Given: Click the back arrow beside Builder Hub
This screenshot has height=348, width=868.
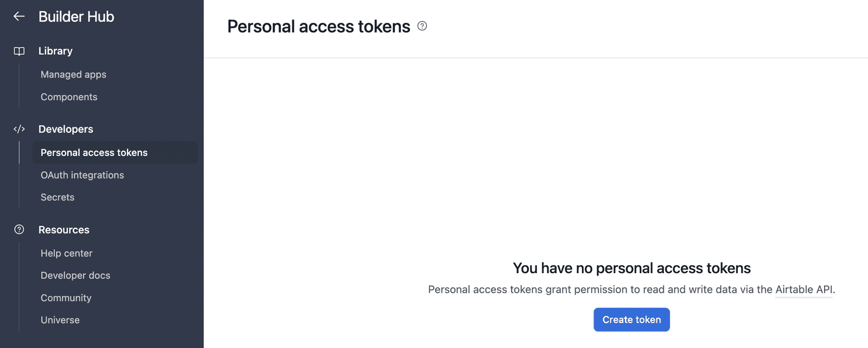Looking at the screenshot, I should pos(19,16).
